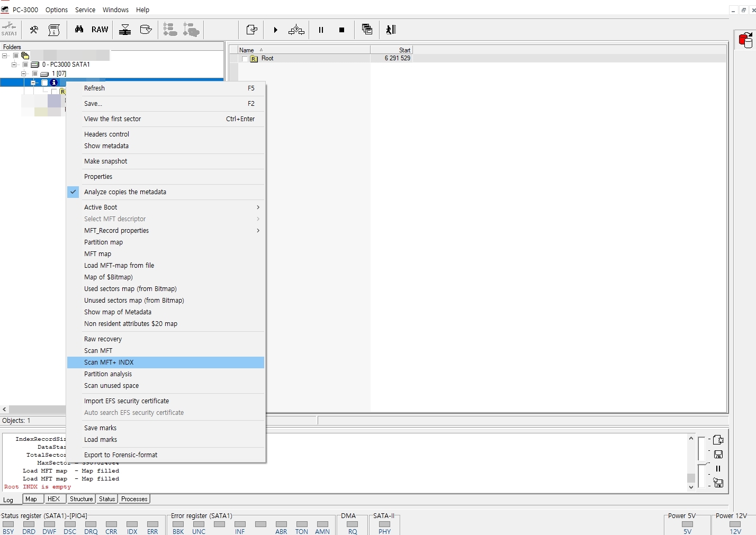This screenshot has width=756, height=535.
Task: Collapse the 1 [07] tree node
Action: 23,74
